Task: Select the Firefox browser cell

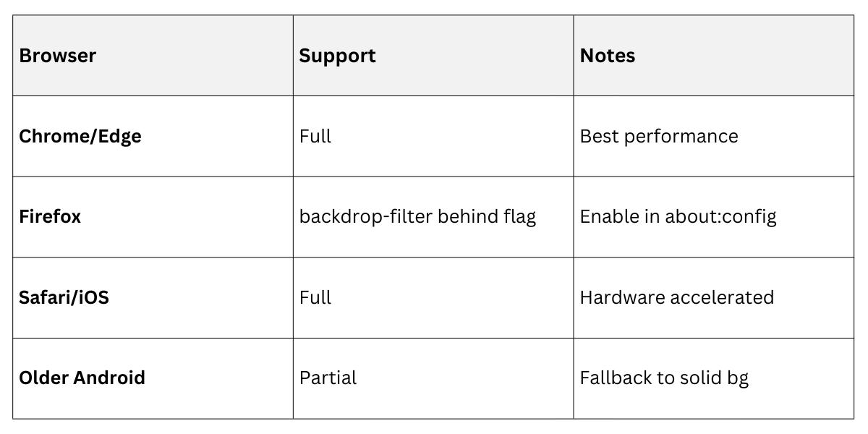Action: [50, 217]
